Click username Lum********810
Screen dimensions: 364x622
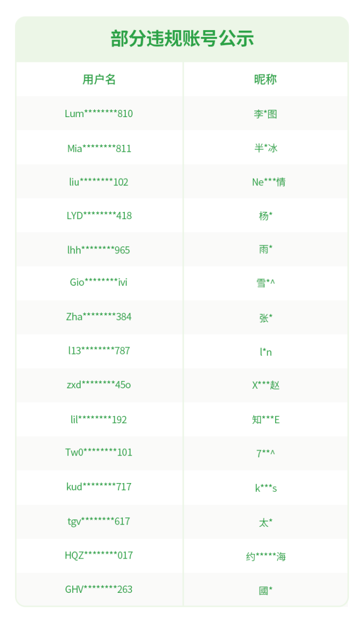click(x=99, y=114)
